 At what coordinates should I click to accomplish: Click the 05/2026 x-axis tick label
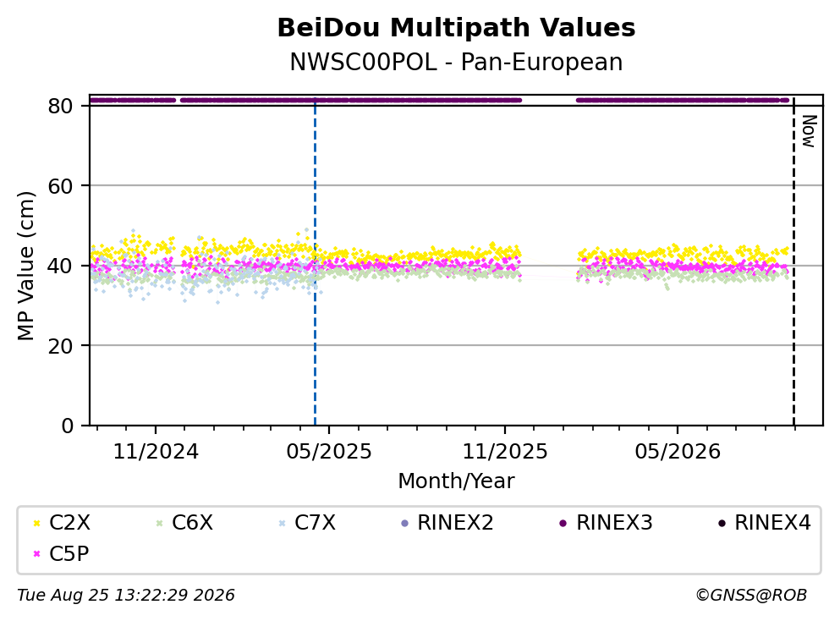678,453
